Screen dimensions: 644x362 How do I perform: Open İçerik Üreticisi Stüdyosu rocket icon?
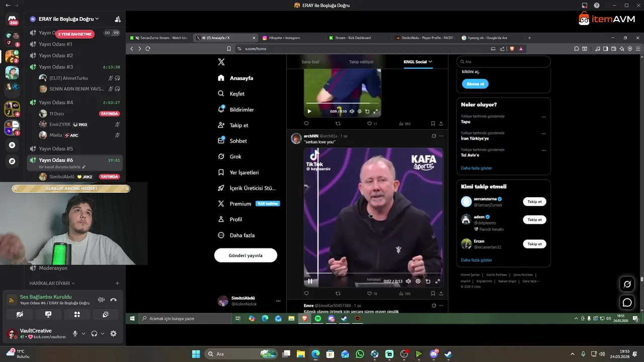[x=221, y=188]
